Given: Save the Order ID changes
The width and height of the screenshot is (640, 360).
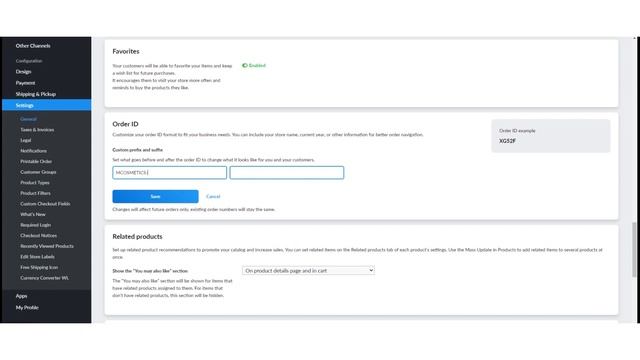Looking at the screenshot, I should tap(156, 196).
